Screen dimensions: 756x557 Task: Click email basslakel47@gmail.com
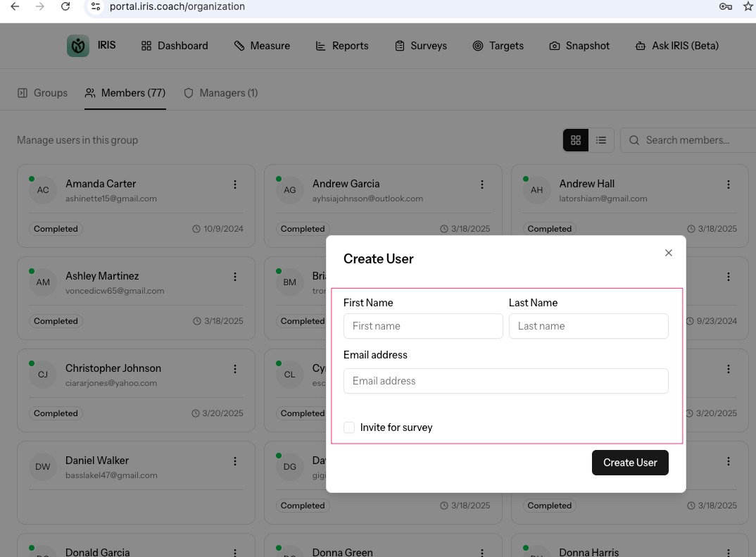[x=111, y=475]
